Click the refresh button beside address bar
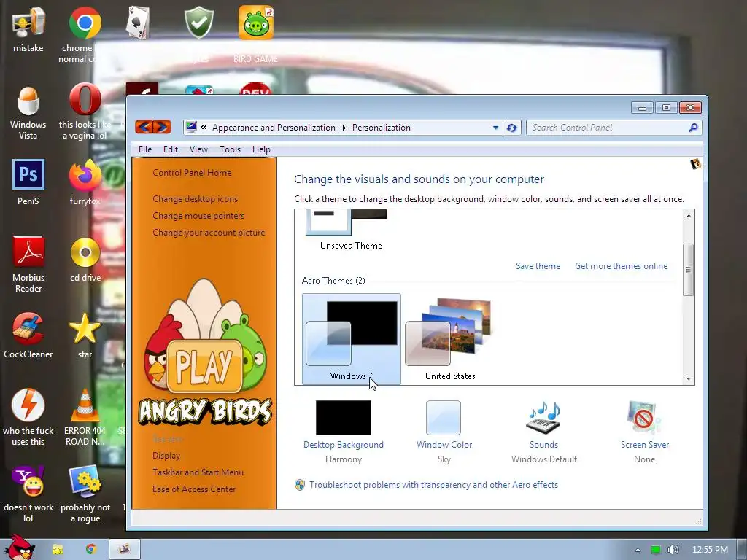The image size is (747, 560). 511,128
